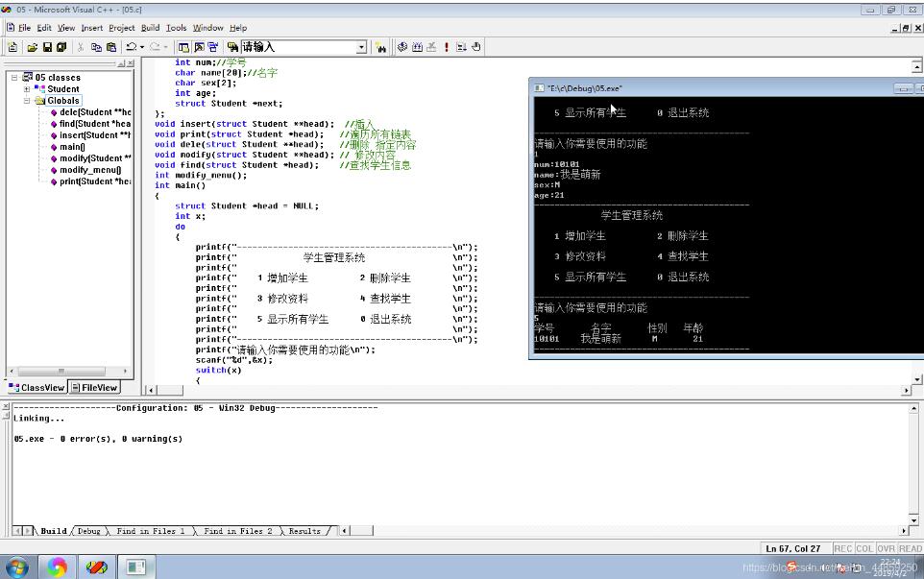Click the Execute Program red exclamation icon
The image size is (924, 579).
coord(446,47)
